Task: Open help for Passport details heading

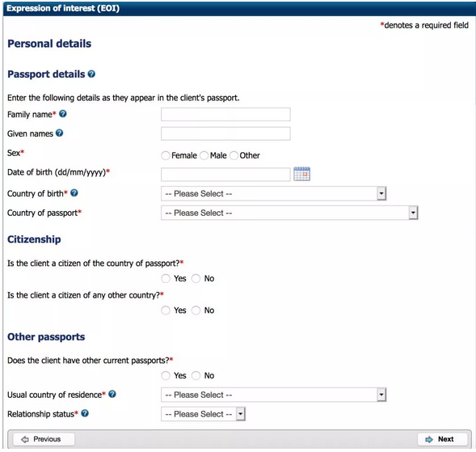Action: pyautogui.click(x=91, y=74)
